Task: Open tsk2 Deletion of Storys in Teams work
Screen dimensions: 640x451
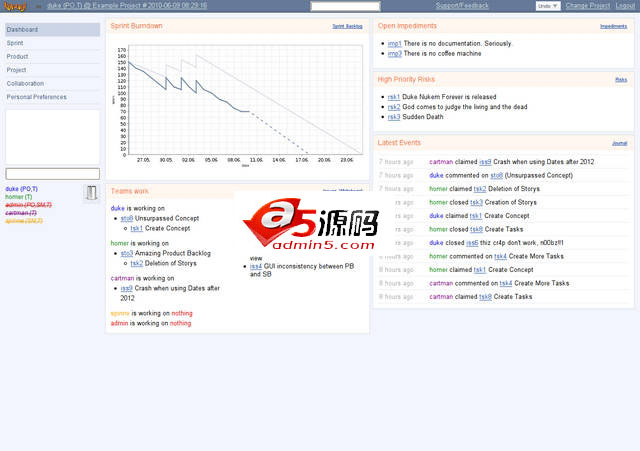Action: point(137,264)
